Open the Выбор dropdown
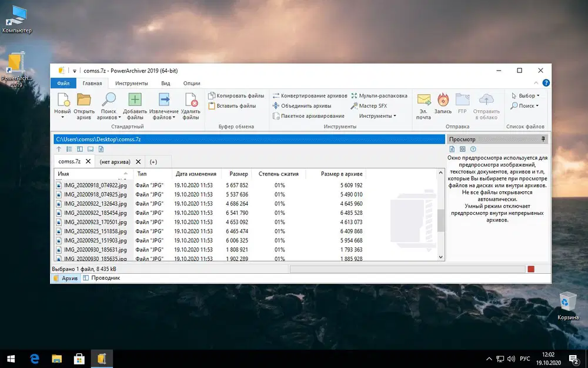588x368 pixels. click(526, 96)
